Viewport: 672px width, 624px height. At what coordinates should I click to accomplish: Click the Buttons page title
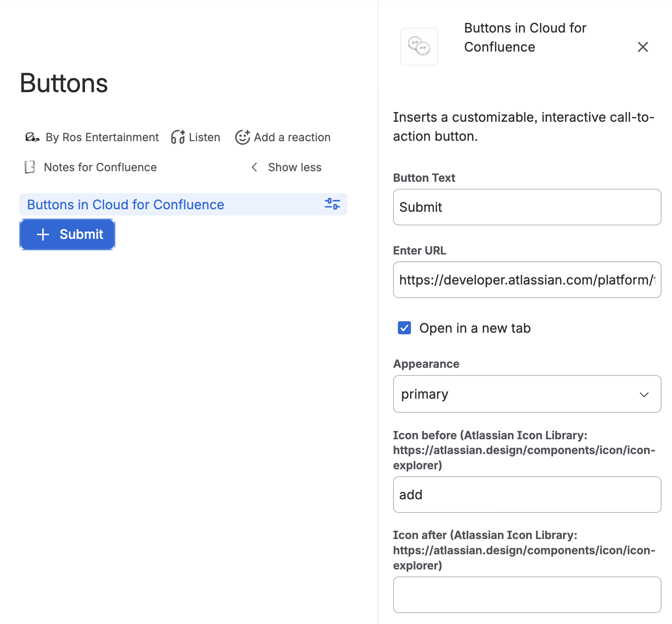[64, 83]
